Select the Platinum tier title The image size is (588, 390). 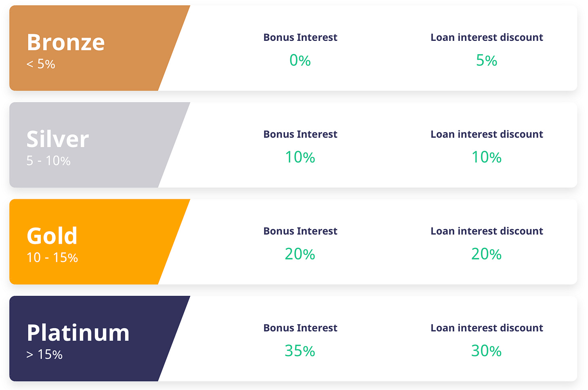pyautogui.click(x=78, y=333)
